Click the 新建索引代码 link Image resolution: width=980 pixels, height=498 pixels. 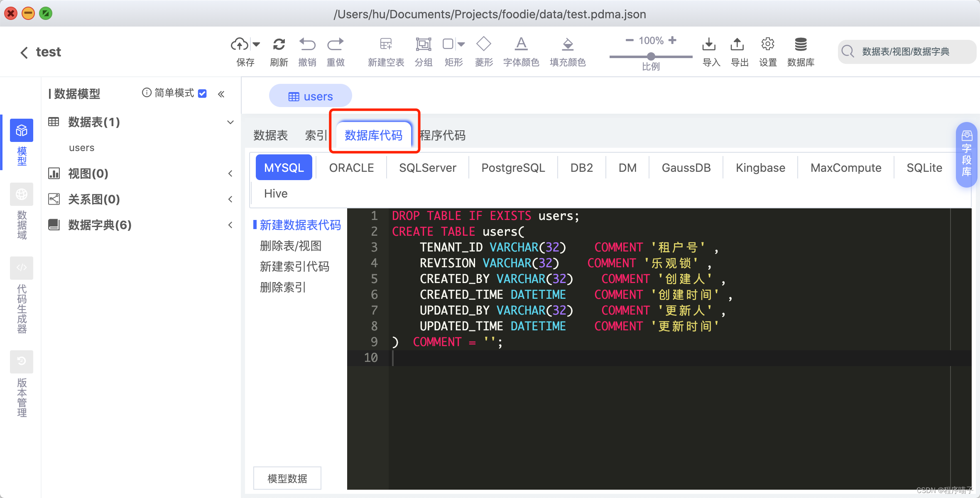(x=294, y=266)
